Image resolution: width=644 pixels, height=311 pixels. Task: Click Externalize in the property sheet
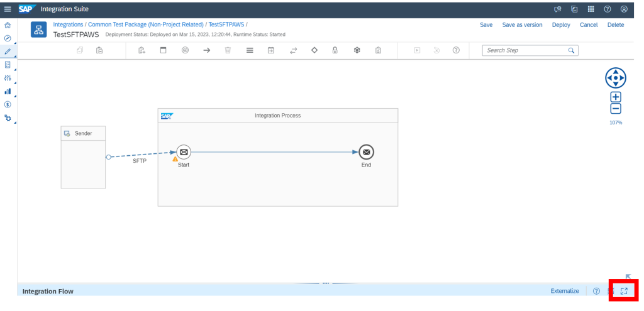point(565,291)
